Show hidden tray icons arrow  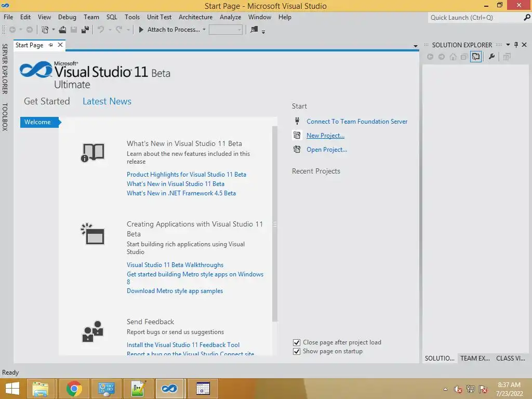point(445,389)
